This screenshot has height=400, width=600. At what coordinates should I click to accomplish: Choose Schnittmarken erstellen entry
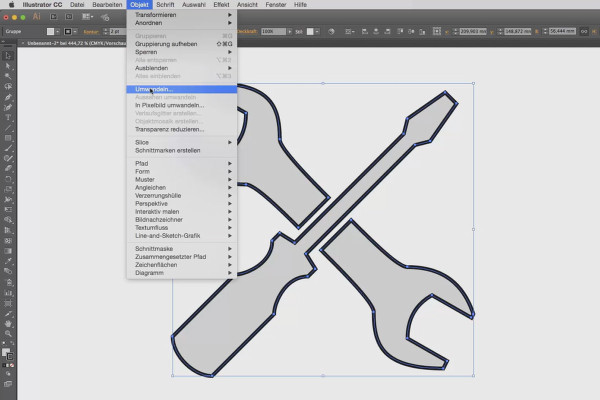[x=182, y=150]
